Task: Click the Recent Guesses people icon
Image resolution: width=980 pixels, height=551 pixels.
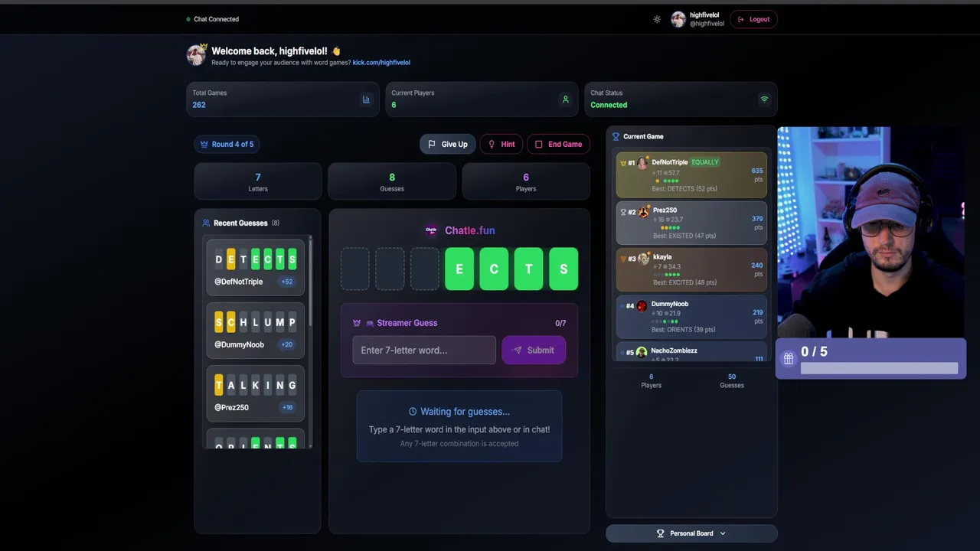Action: (206, 223)
